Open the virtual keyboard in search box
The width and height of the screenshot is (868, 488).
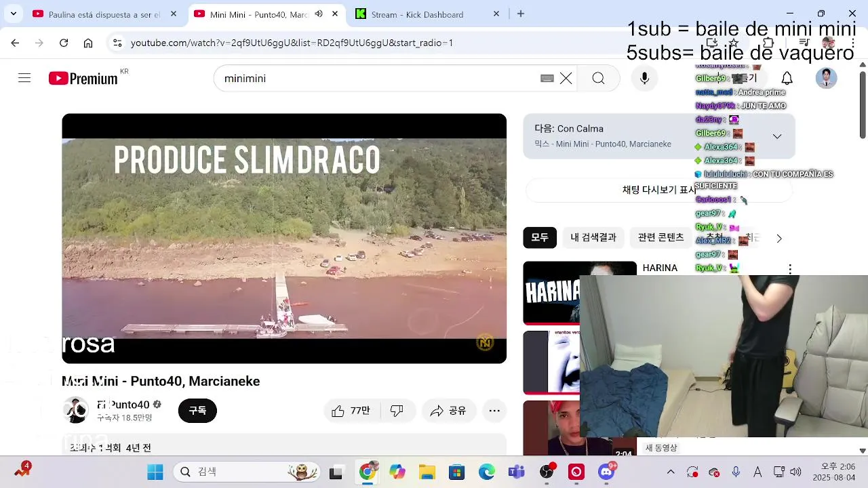547,79
